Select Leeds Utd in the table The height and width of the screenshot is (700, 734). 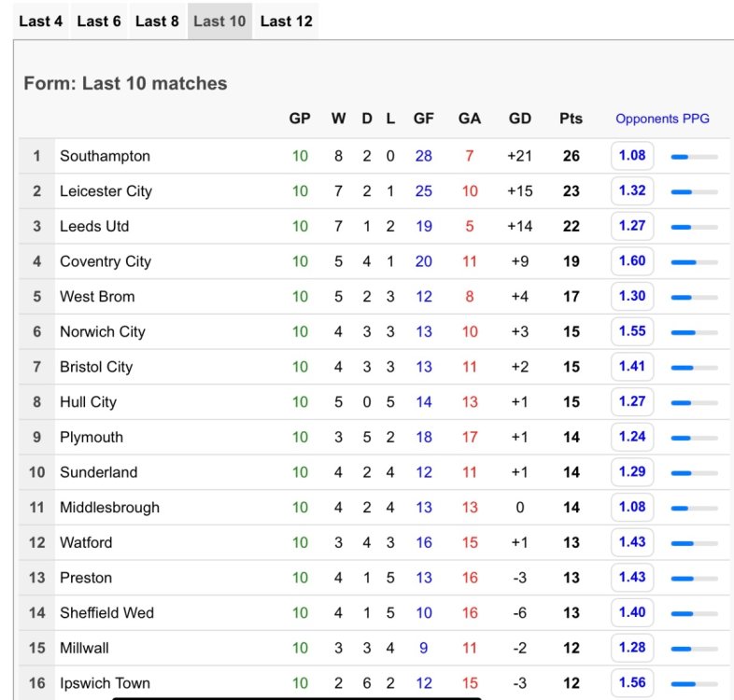94,226
